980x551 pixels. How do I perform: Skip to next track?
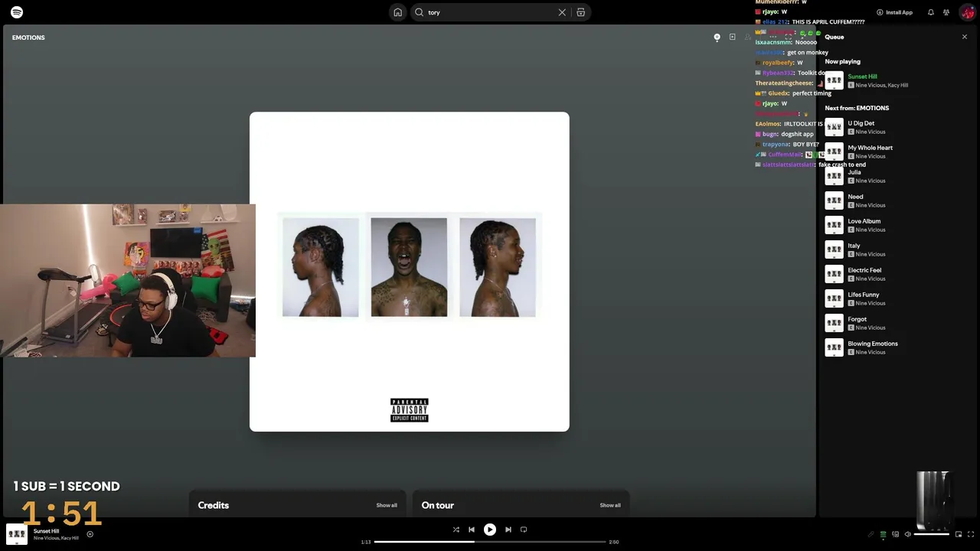pyautogui.click(x=508, y=530)
